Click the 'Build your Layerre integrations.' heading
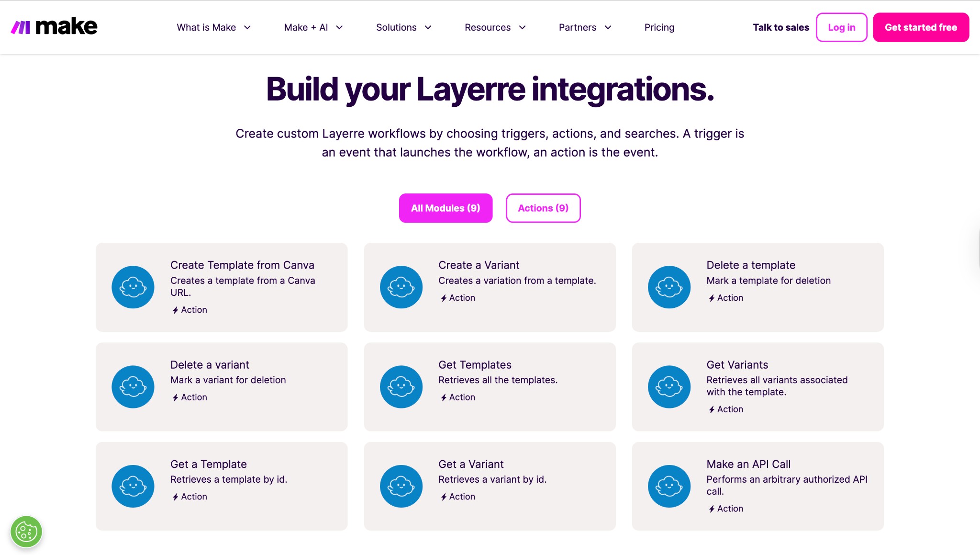Screen dimensions: 980x555 (490, 90)
